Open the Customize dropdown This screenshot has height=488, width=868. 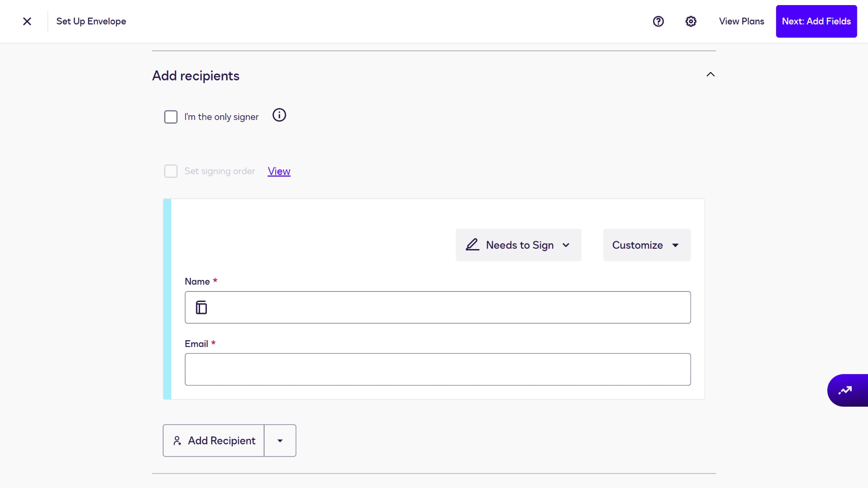click(x=647, y=245)
